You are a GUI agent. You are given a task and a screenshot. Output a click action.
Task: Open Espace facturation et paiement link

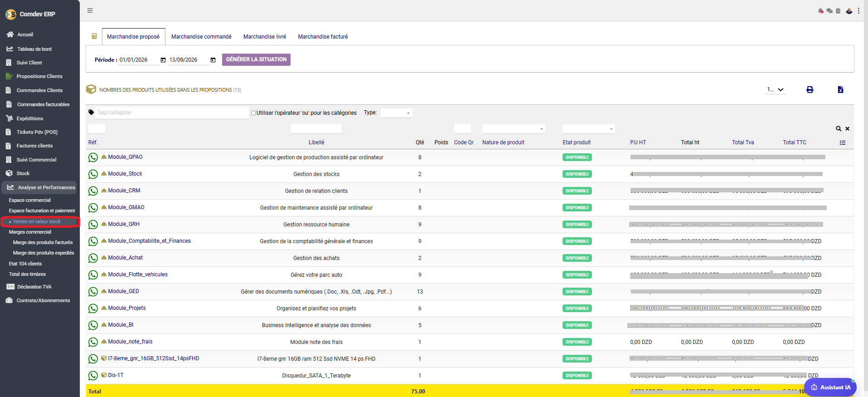42,211
